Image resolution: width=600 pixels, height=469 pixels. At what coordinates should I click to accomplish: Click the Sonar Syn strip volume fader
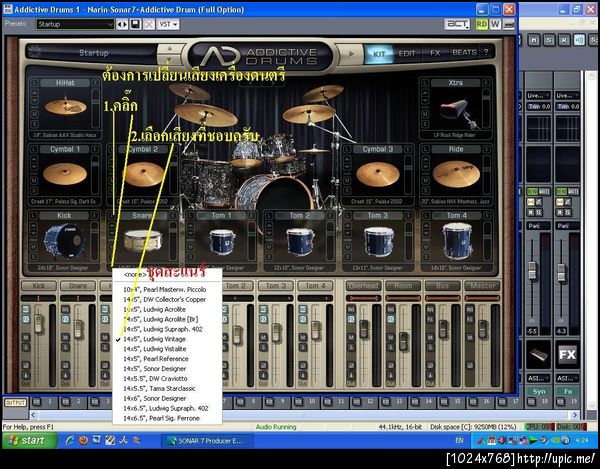click(532, 270)
